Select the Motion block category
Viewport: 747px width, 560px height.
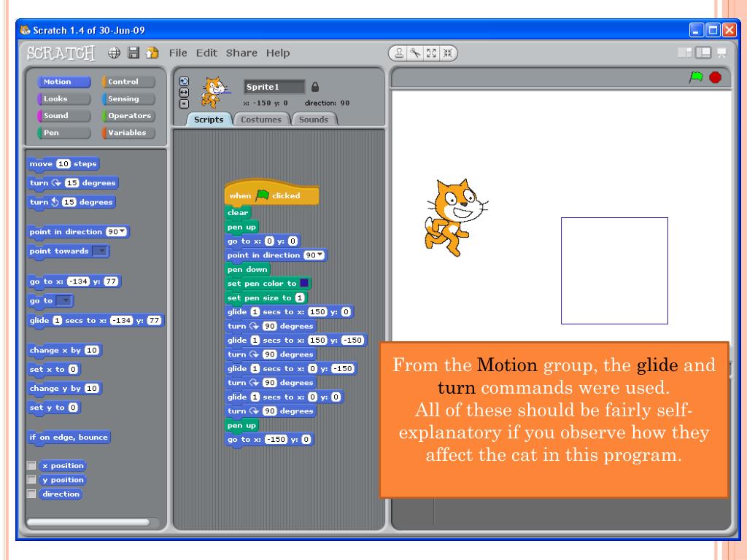pyautogui.click(x=64, y=82)
